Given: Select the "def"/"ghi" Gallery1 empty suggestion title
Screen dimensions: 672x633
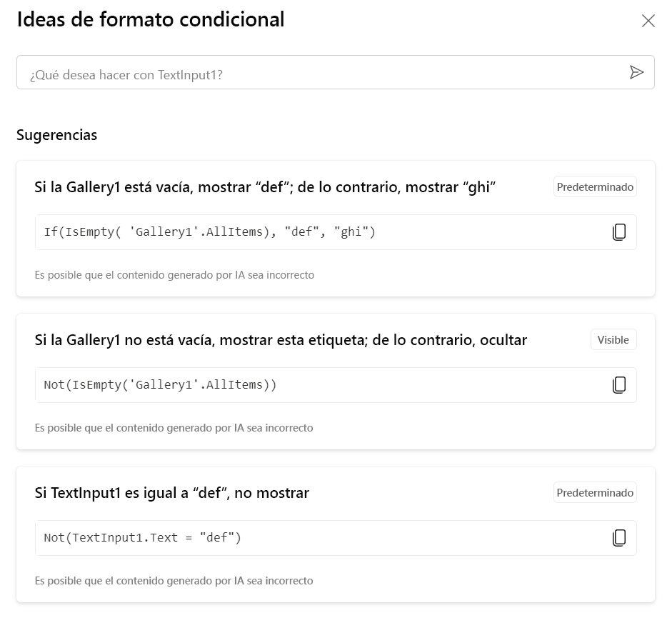Looking at the screenshot, I should point(265,187).
